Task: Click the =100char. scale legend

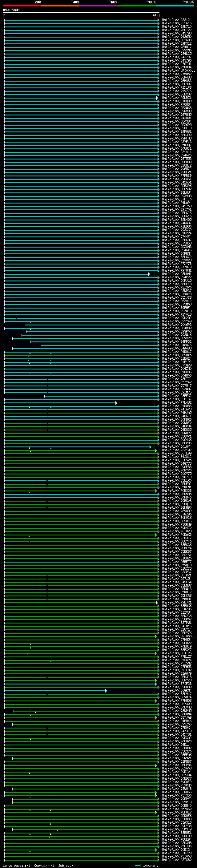Action: coord(146,865)
